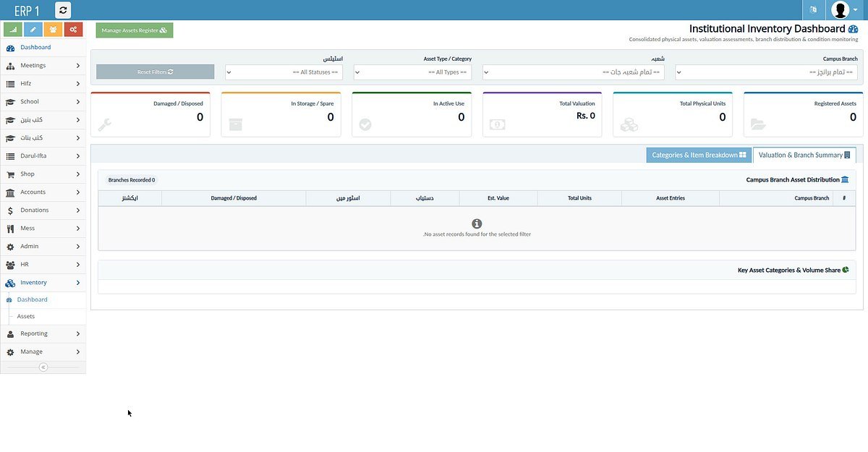The height and width of the screenshot is (452, 868).
Task: Collapse the Inventory menu chevron
Action: 78,283
